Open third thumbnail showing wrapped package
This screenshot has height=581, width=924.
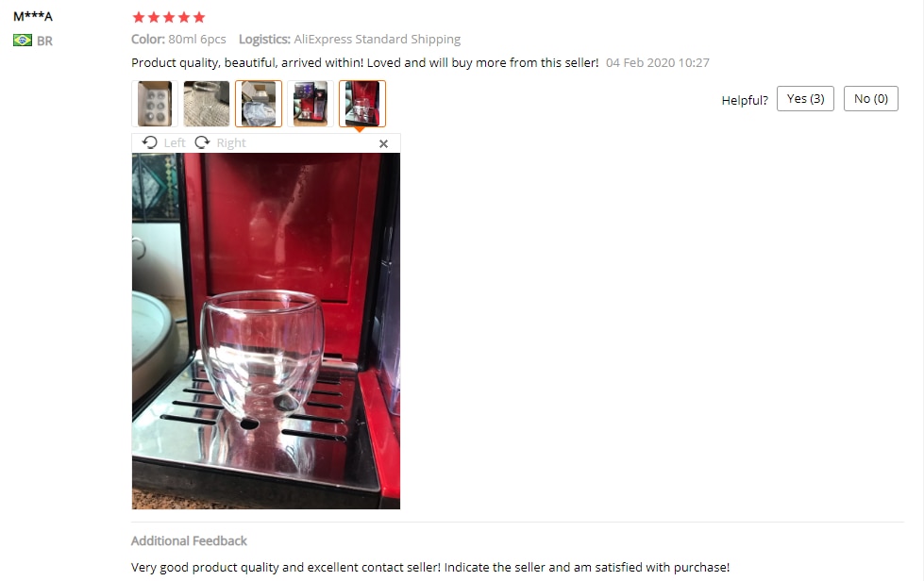click(x=258, y=104)
